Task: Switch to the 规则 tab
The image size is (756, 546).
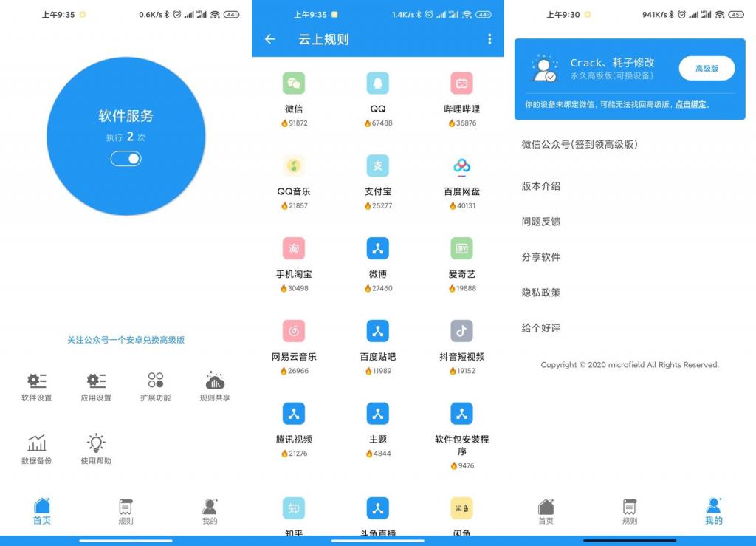Action: click(126, 510)
